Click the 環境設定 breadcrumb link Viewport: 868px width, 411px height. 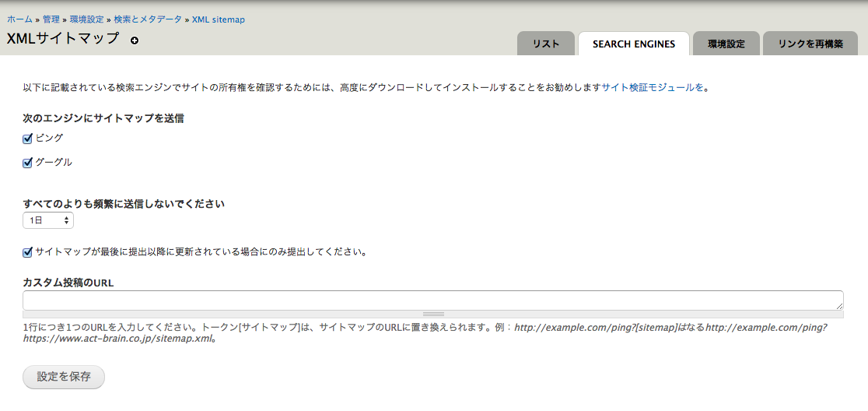pyautogui.click(x=86, y=19)
